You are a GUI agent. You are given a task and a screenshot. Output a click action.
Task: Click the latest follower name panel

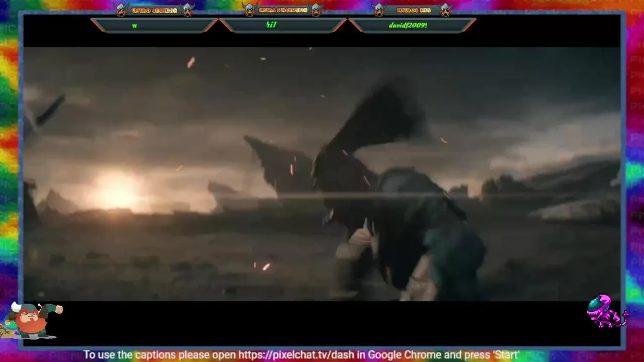pyautogui.click(x=154, y=25)
